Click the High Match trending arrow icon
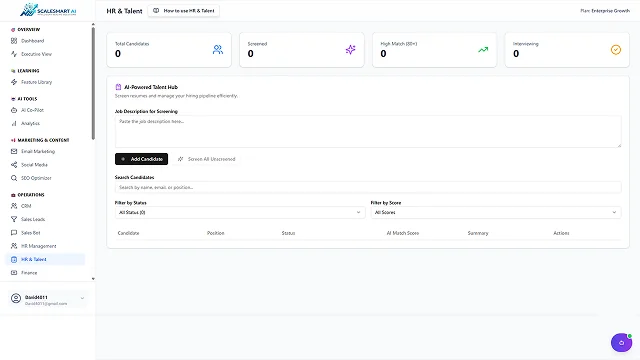Image resolution: width=640 pixels, height=360 pixels. coord(483,50)
